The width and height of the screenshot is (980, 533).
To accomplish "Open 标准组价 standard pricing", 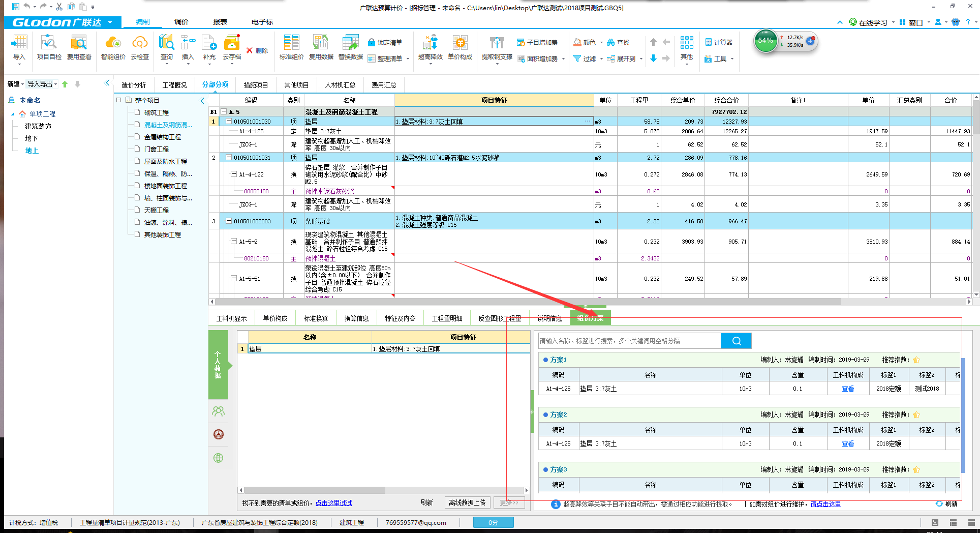I will (x=292, y=47).
